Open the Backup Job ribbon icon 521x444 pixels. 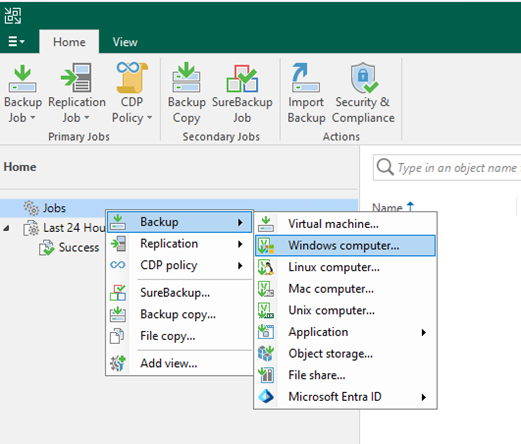click(22, 79)
